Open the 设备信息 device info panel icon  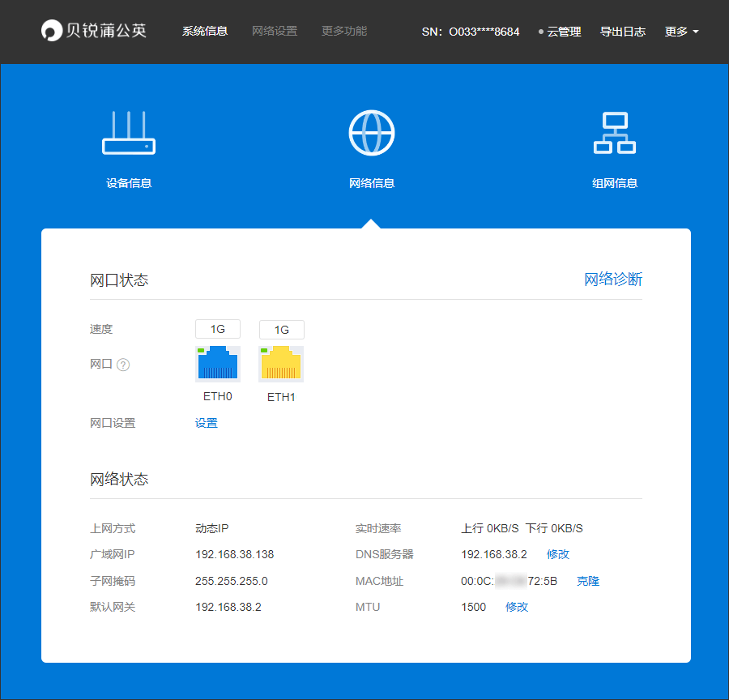point(129,132)
